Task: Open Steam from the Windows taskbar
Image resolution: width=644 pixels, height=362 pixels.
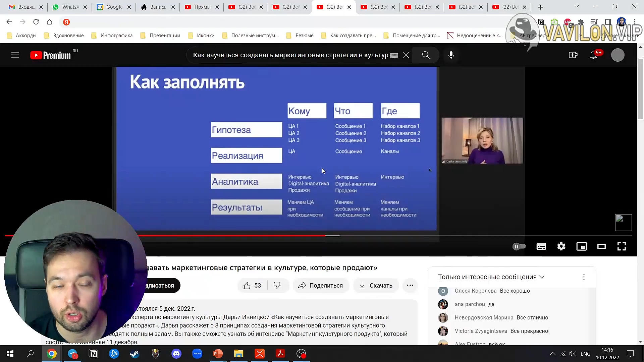Action: click(x=135, y=354)
